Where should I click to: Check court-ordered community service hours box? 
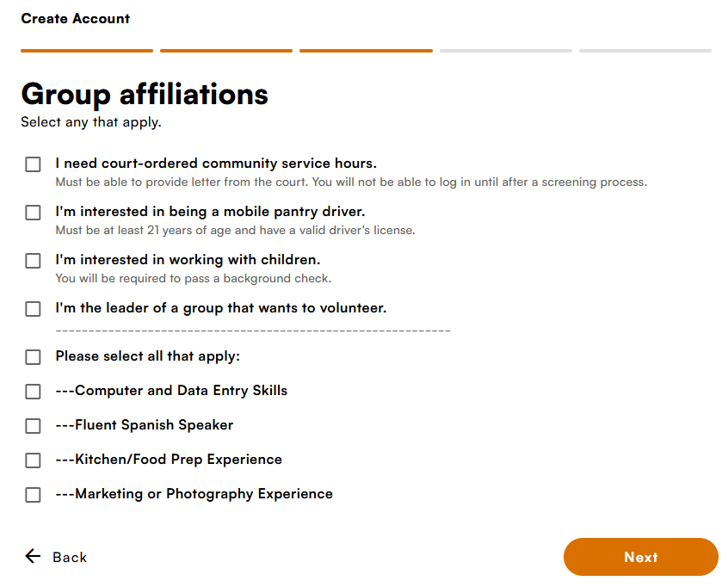pos(33,164)
